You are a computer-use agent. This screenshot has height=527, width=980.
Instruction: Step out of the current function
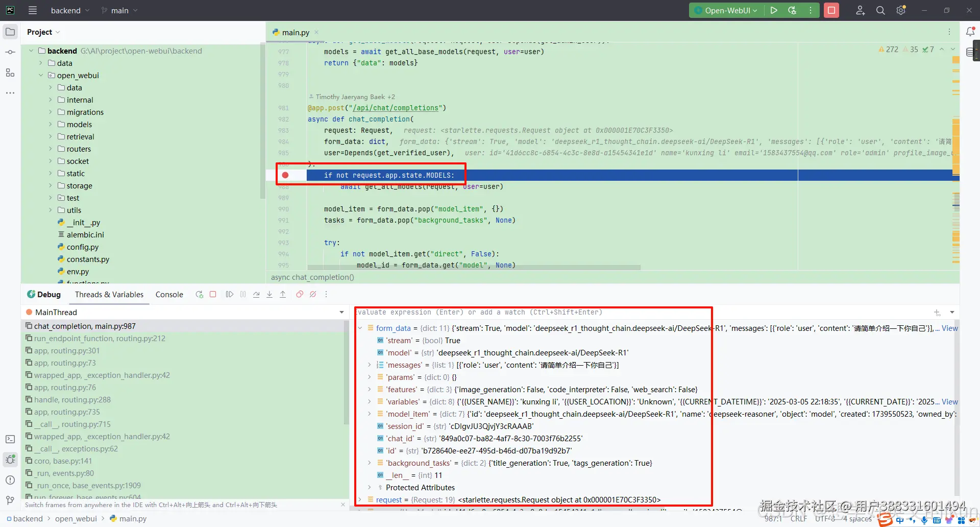pyautogui.click(x=283, y=295)
